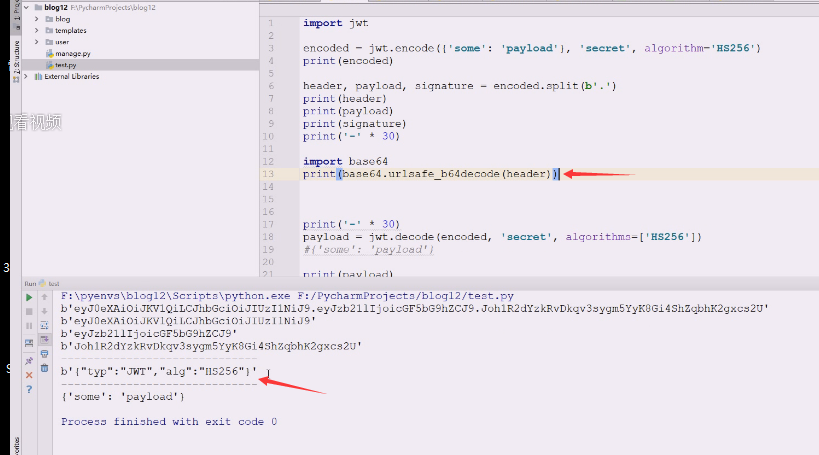Toggle soft-wrap in Run console
The width and height of the screenshot is (819, 455).
(44, 325)
